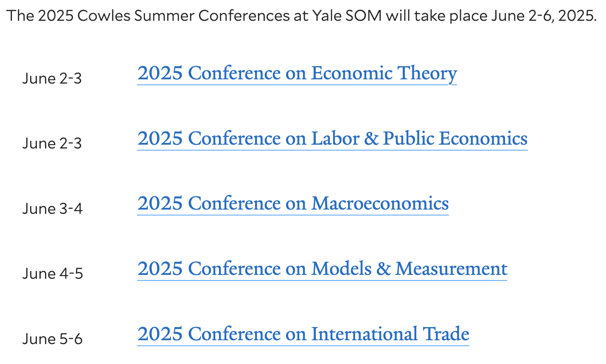The image size is (606, 364).
Task: Click the word "Theory" in the first link
Action: 426,73
